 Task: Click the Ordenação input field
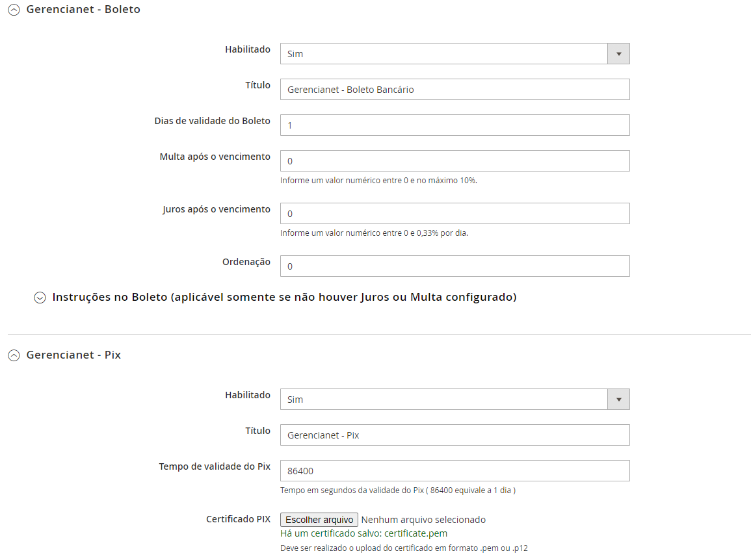pyautogui.click(x=455, y=266)
